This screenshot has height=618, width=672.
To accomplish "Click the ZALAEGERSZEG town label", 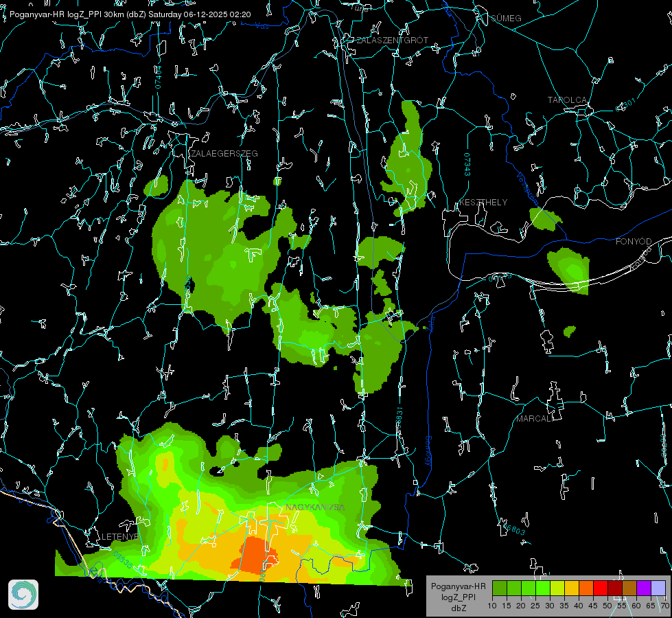I will (224, 154).
